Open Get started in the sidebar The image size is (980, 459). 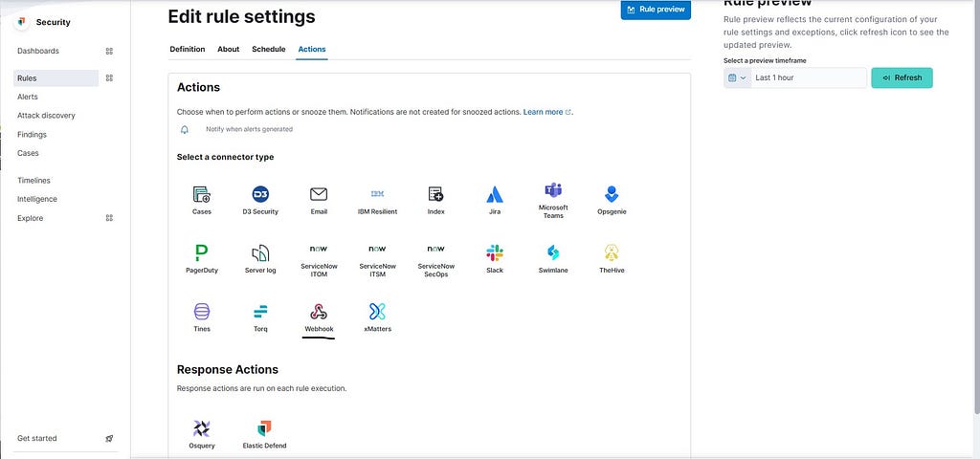(37, 438)
